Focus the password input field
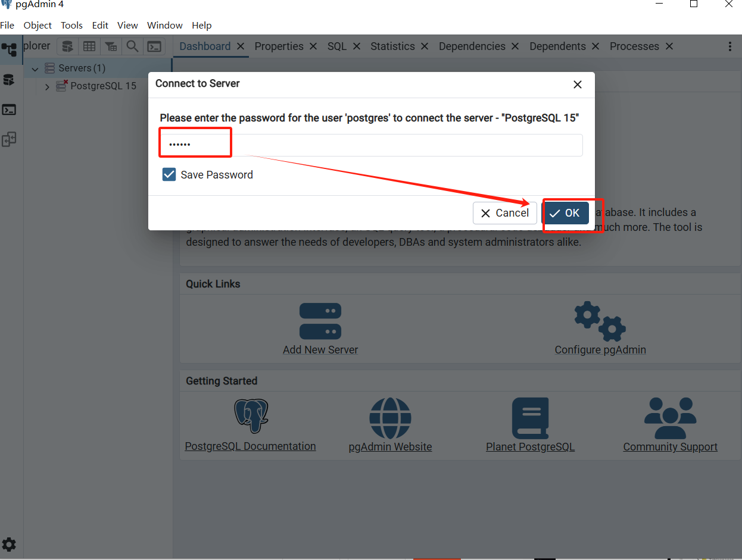742x560 pixels. pos(371,145)
